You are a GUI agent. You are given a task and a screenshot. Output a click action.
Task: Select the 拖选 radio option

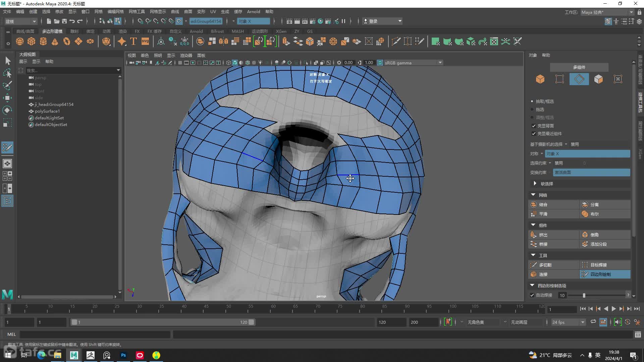pyautogui.click(x=532, y=109)
